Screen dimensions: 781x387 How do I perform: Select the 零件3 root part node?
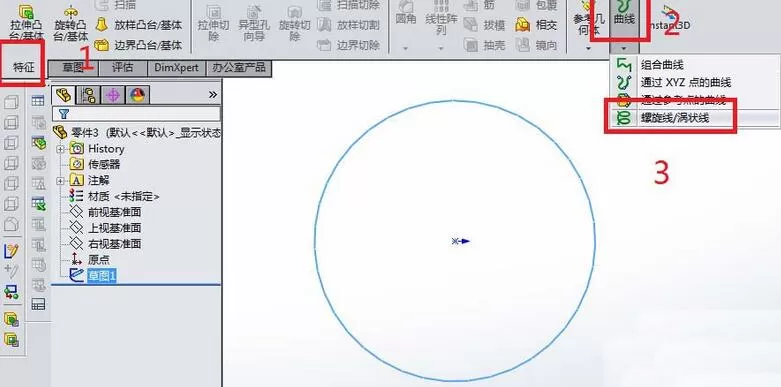[136, 133]
